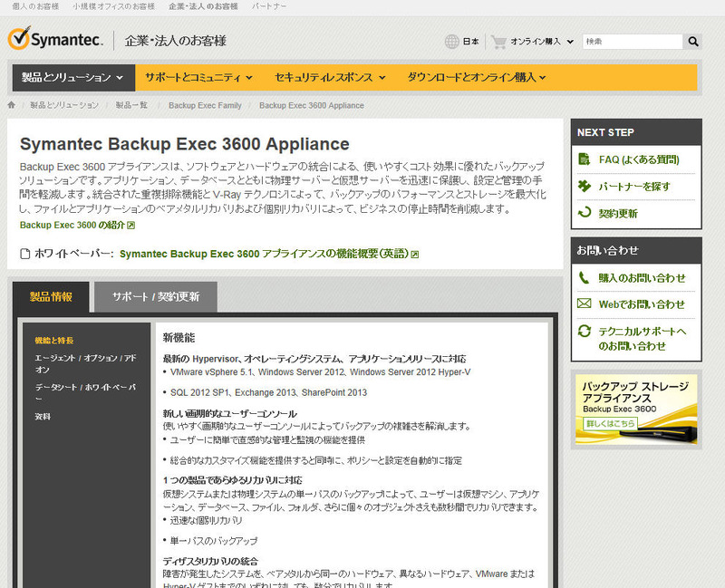The image size is (725, 588).
Task: Click the home icon in the breadcrumb
Action: tap(12, 105)
